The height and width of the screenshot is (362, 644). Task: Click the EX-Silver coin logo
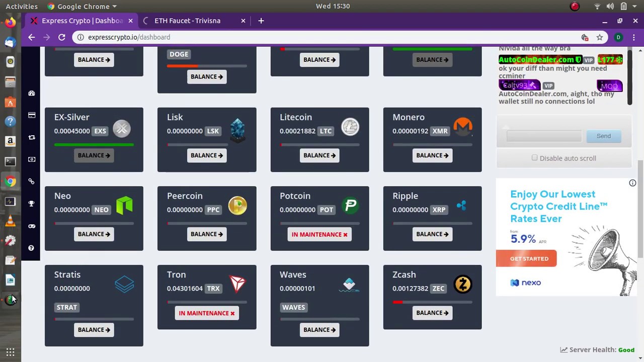coord(122,129)
